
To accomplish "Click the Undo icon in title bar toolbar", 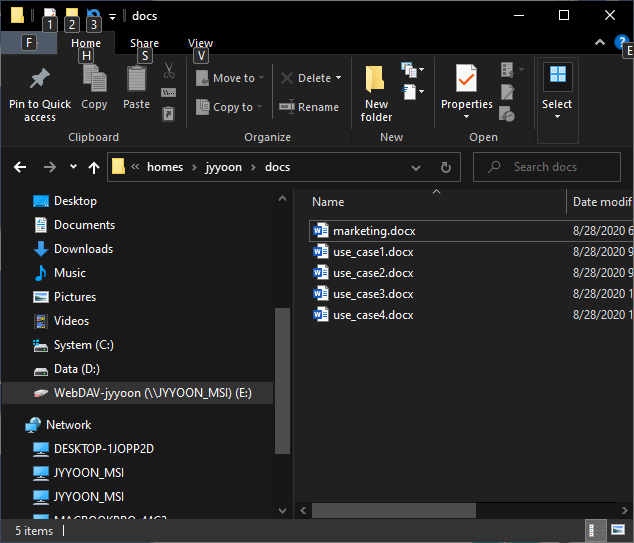I will pyautogui.click(x=93, y=14).
